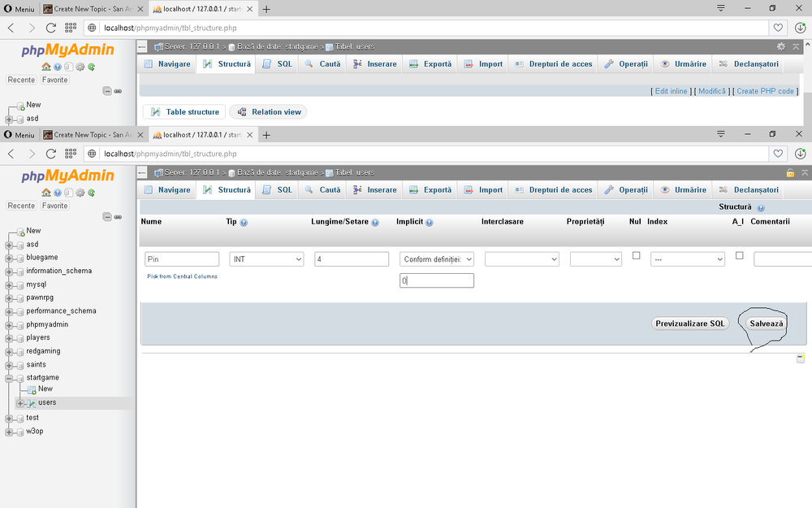Image resolution: width=812 pixels, height=508 pixels.
Task: Expand the bluegame database node
Action: [x=9, y=258]
